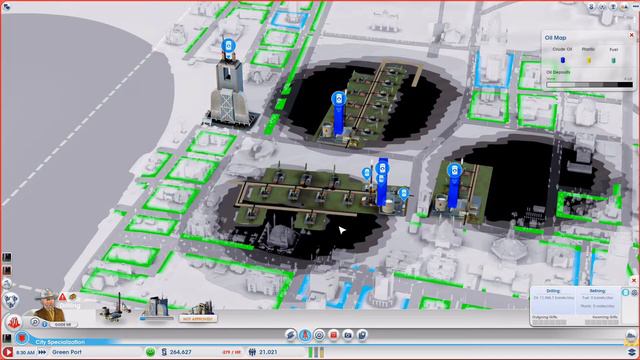Click the square black icon beside City Specialization
The image size is (640, 360).
(x=7, y=338)
